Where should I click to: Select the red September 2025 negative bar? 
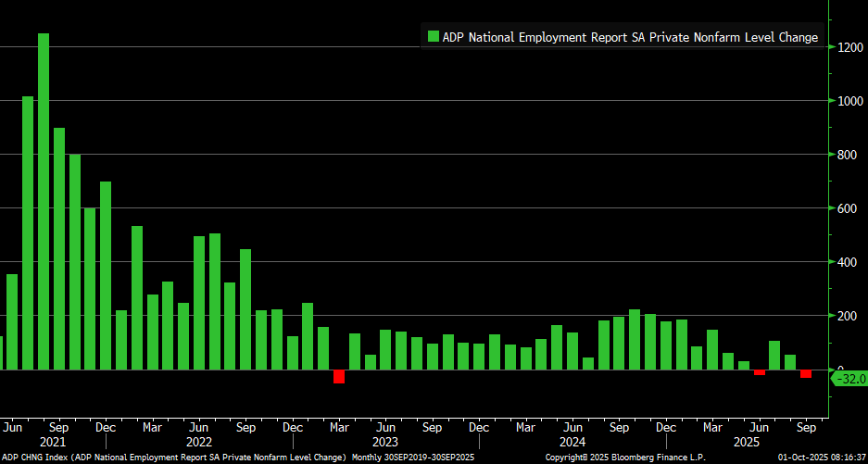(x=806, y=374)
